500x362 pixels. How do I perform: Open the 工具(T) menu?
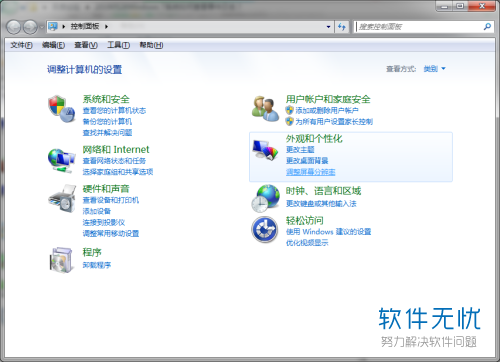coord(118,45)
